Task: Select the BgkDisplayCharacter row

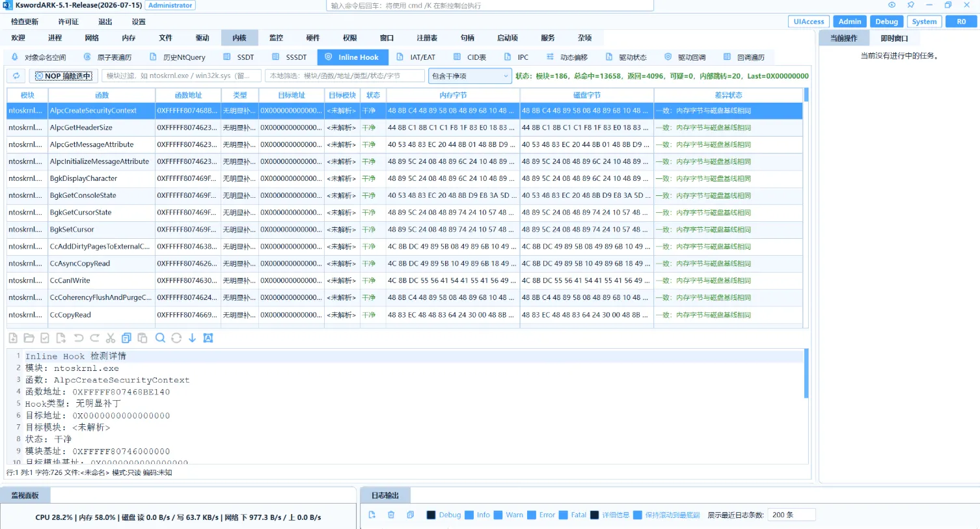Action: [x=404, y=178]
